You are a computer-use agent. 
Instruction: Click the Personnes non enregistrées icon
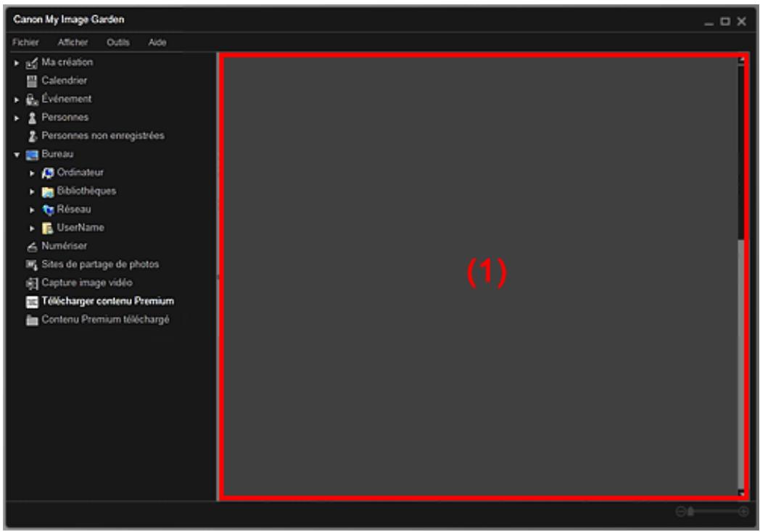click(32, 135)
